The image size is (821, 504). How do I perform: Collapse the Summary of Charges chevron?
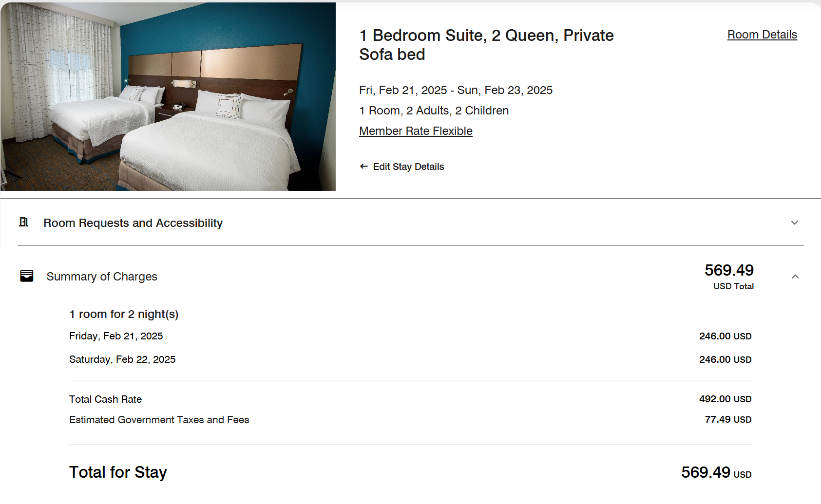(x=795, y=277)
